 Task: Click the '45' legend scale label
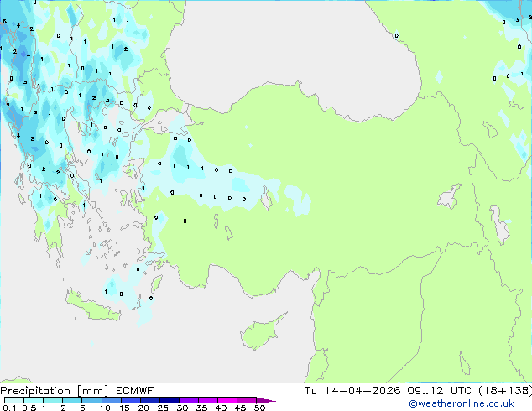[x=240, y=408]
